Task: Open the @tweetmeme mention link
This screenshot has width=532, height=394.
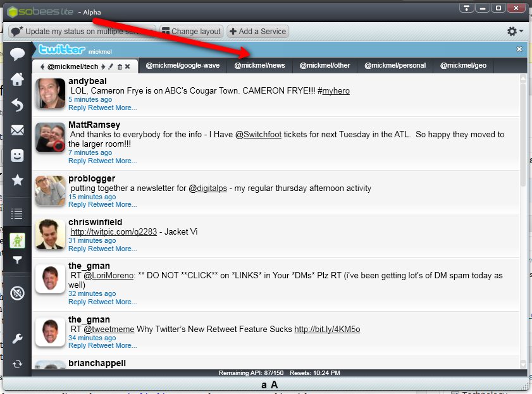Action: 109,329
